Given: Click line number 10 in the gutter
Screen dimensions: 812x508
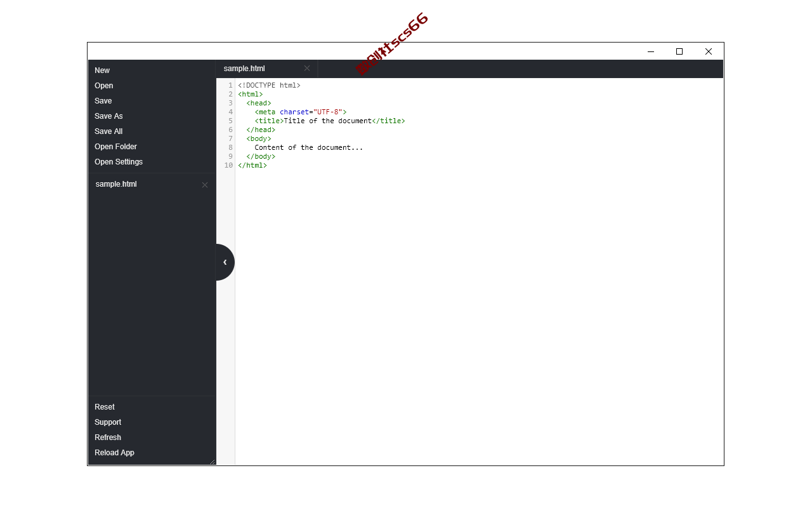Looking at the screenshot, I should [x=228, y=165].
